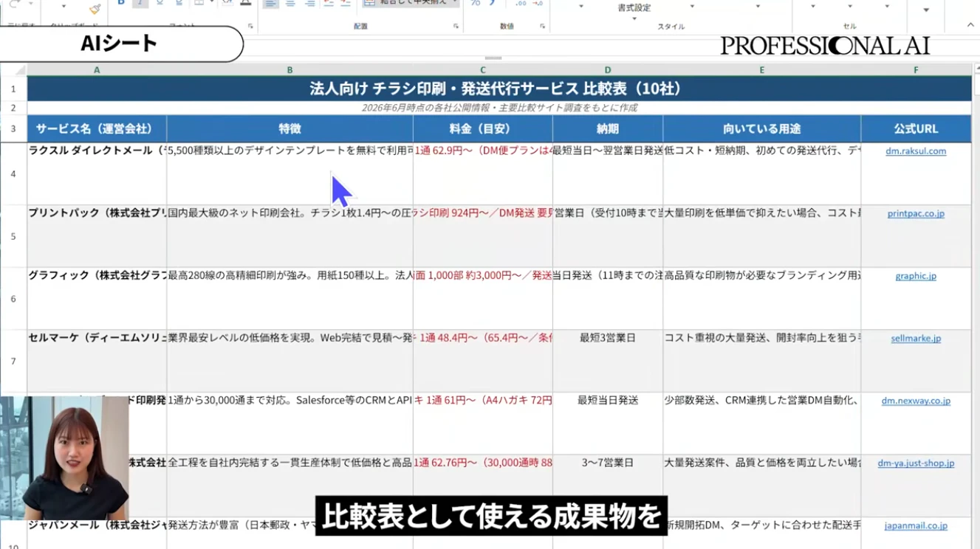Select cell ジャパンメール
980x549 pixels.
point(97,533)
